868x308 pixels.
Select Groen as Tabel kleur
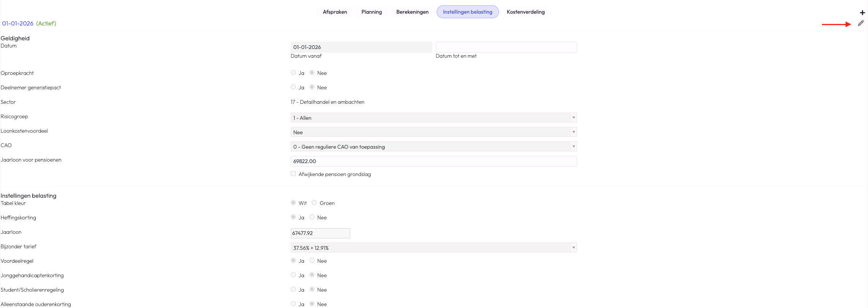pyautogui.click(x=314, y=203)
